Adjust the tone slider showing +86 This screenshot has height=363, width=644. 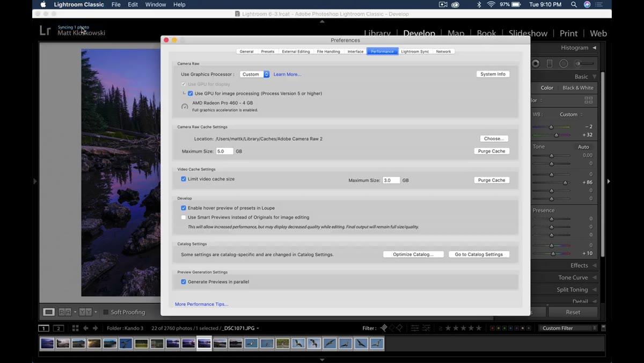565,183
